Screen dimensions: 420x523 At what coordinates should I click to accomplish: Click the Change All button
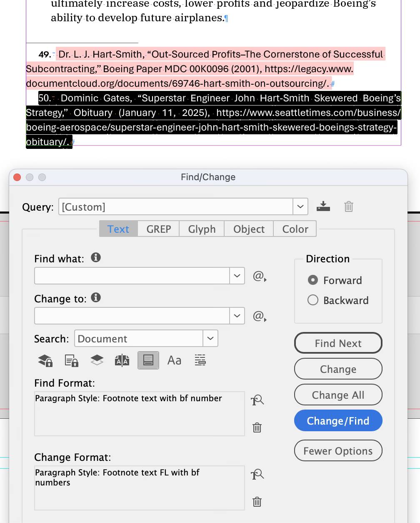tap(338, 395)
